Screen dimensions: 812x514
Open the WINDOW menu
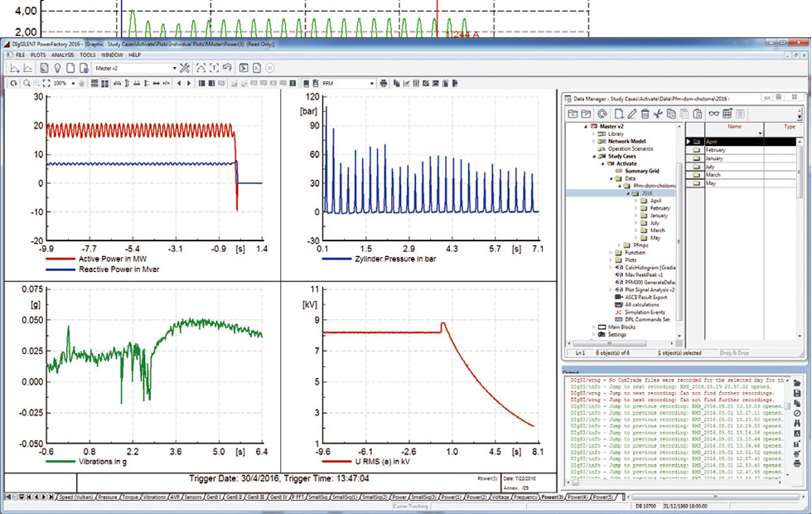pos(112,55)
